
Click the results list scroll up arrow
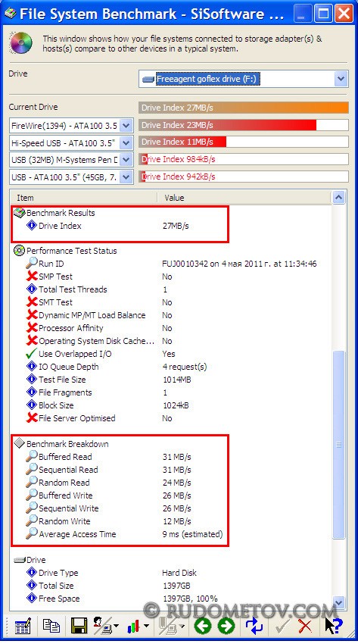pyautogui.click(x=338, y=198)
